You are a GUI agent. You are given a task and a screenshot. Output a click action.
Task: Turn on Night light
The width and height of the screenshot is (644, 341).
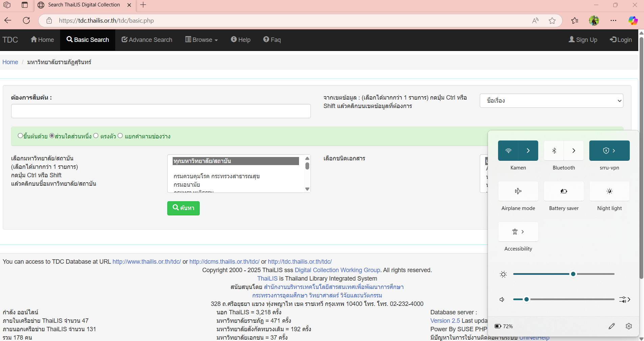coord(610,191)
